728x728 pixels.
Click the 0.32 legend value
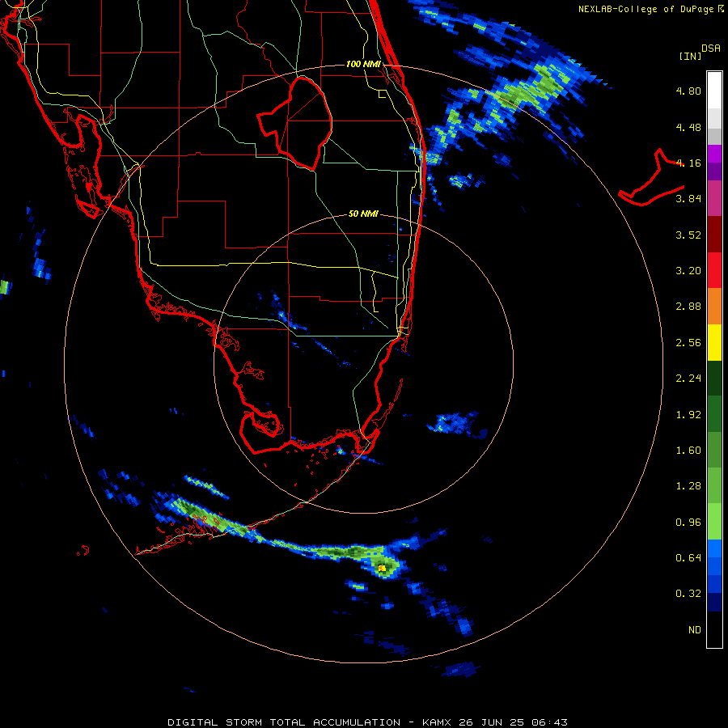(x=688, y=594)
